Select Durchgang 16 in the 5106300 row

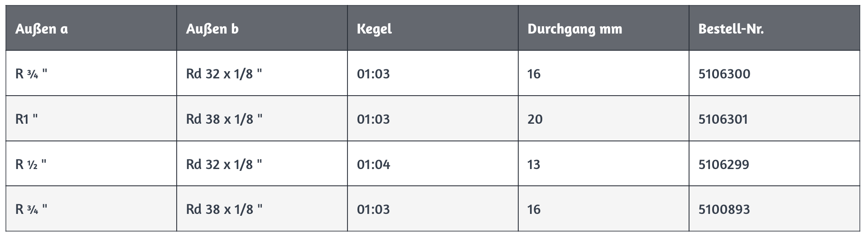(x=534, y=74)
